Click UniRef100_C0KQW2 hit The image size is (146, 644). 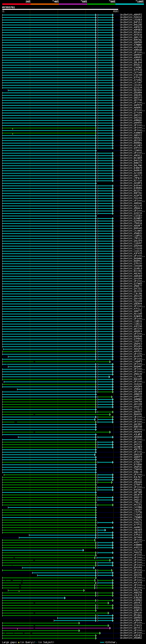131,67
